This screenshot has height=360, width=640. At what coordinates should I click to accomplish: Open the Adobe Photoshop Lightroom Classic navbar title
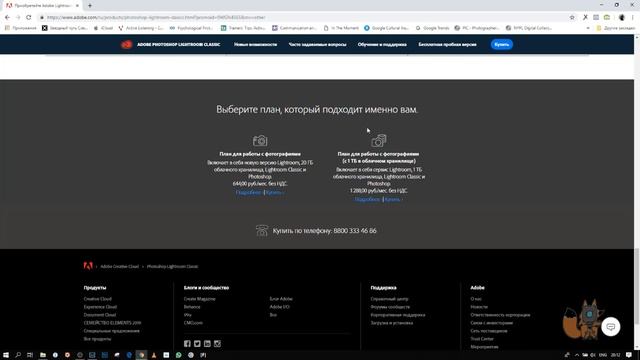tap(178, 44)
